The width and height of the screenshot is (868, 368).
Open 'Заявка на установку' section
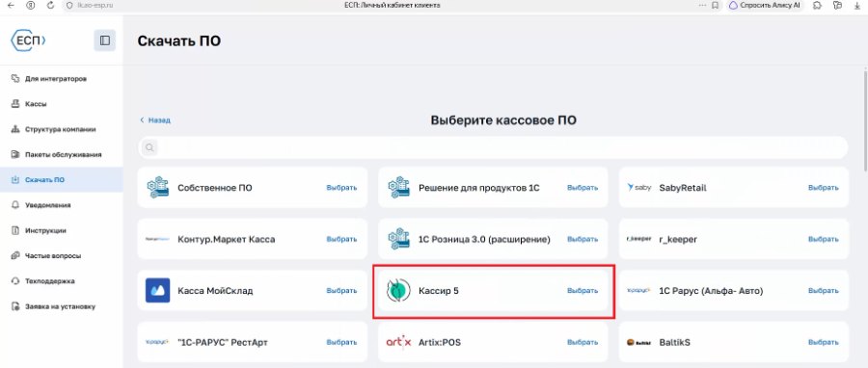click(x=61, y=306)
